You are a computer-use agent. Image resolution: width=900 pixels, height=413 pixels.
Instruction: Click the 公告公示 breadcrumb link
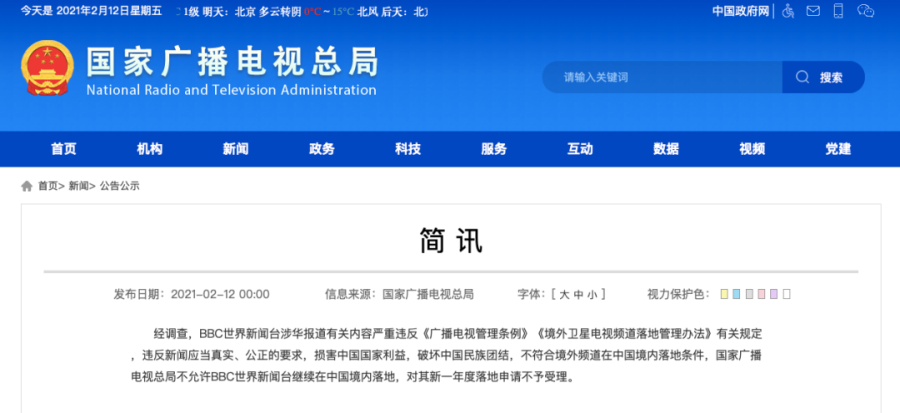click(x=120, y=186)
